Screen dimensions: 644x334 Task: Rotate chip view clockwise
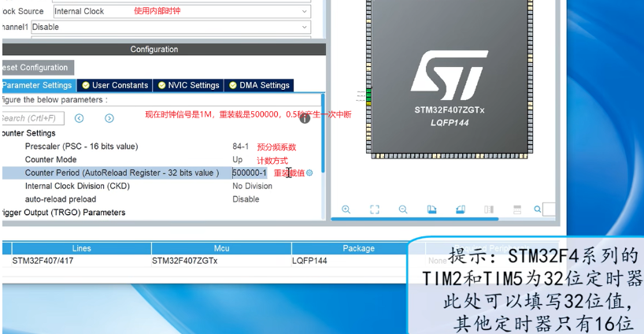pos(431,210)
